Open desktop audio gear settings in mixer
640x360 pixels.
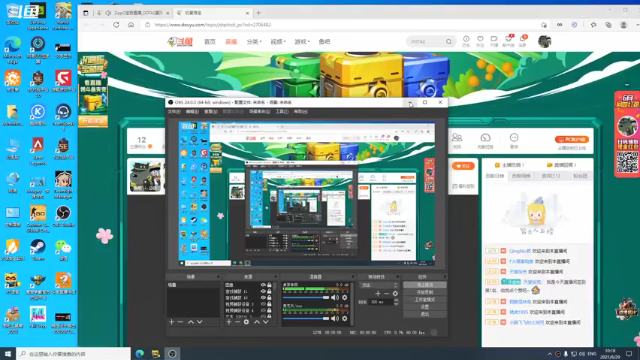point(345,298)
